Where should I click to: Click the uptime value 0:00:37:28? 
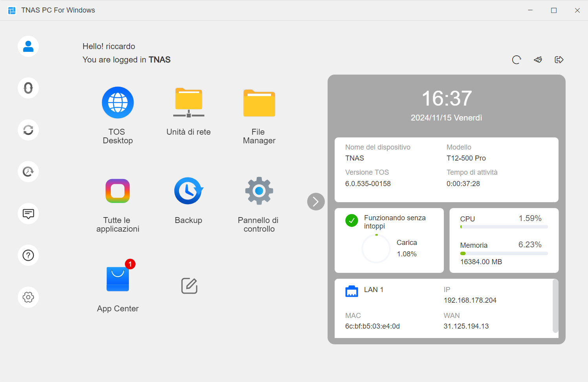[x=463, y=184]
